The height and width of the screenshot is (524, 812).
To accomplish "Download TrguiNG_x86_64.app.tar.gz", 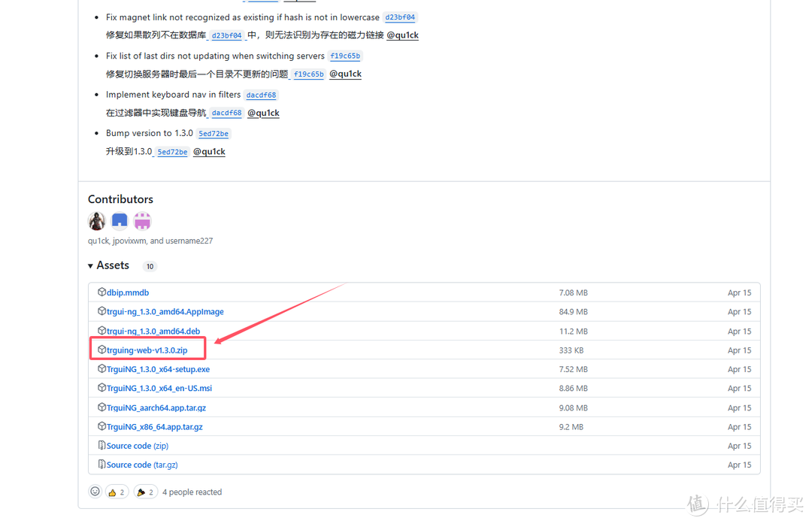I will (154, 427).
